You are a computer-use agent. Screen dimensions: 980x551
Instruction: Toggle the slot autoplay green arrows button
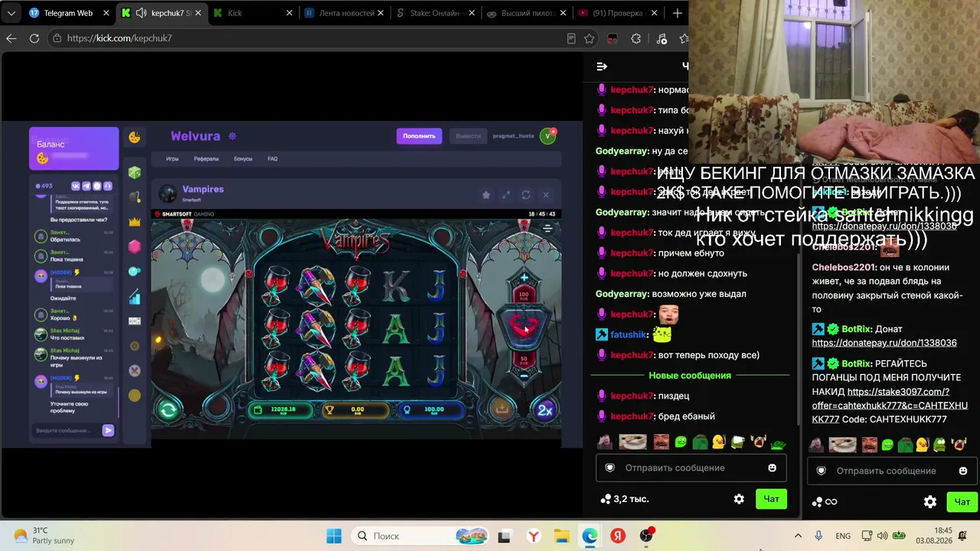click(168, 409)
